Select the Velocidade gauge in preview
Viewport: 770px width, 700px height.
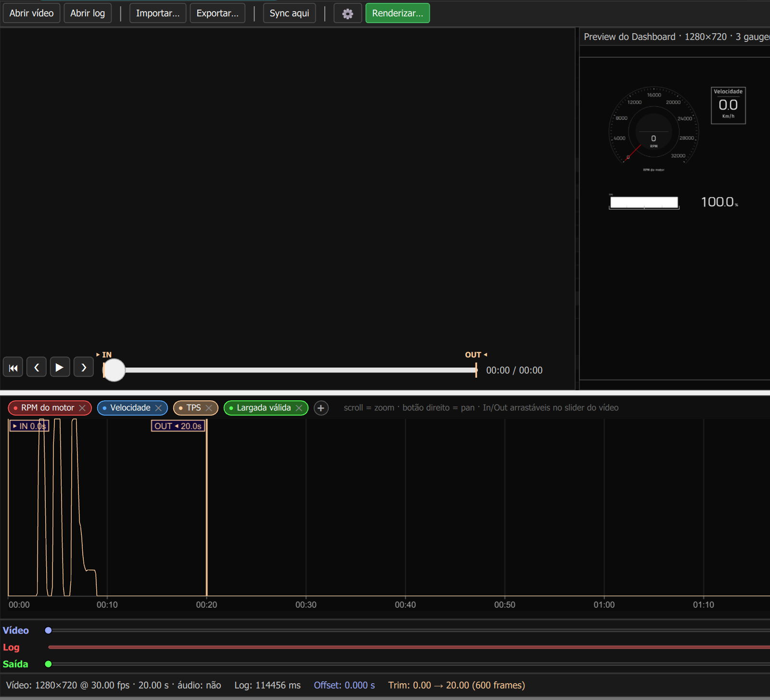(728, 105)
